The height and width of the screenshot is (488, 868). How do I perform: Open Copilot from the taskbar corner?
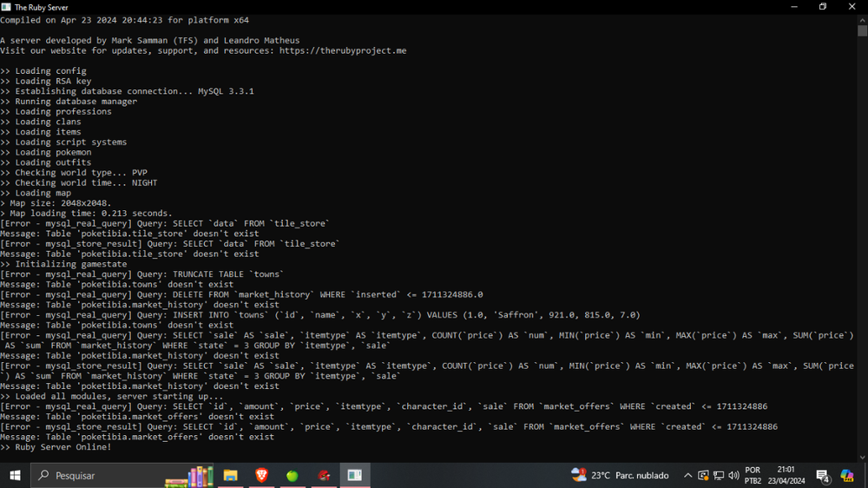tap(847, 475)
